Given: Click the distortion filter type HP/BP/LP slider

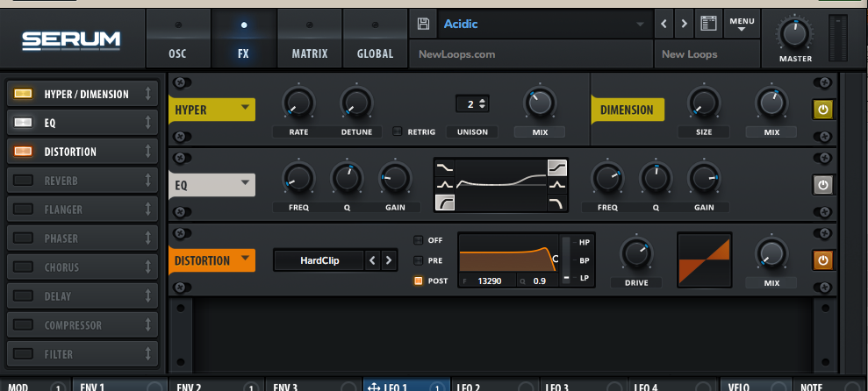Looking at the screenshot, I should click(x=566, y=259).
